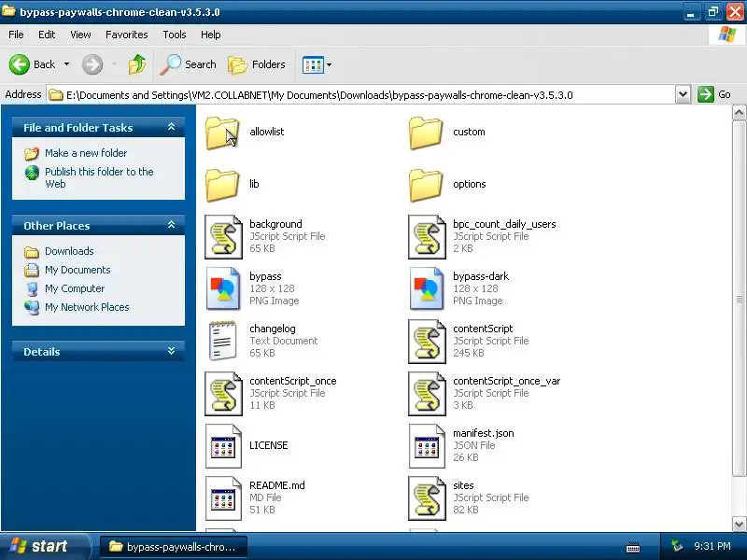Select the sites JScript file icon
Screen dimensions: 747x560
coord(427,498)
